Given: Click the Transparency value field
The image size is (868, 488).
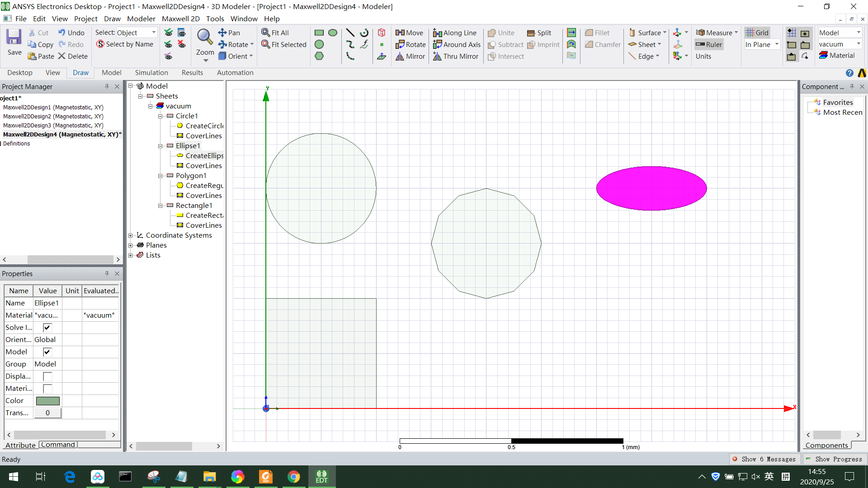Looking at the screenshot, I should (x=47, y=413).
